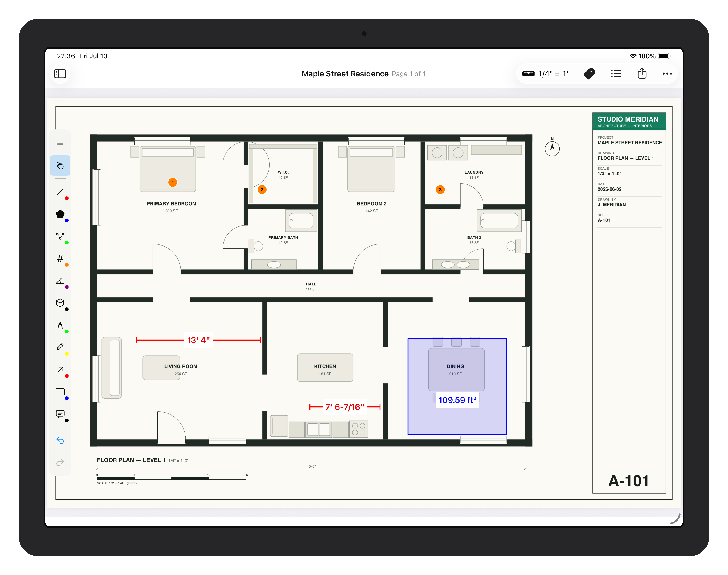Tap count marker 2 near W.I.C.
Image resolution: width=728 pixels, height=575 pixels.
(x=262, y=190)
